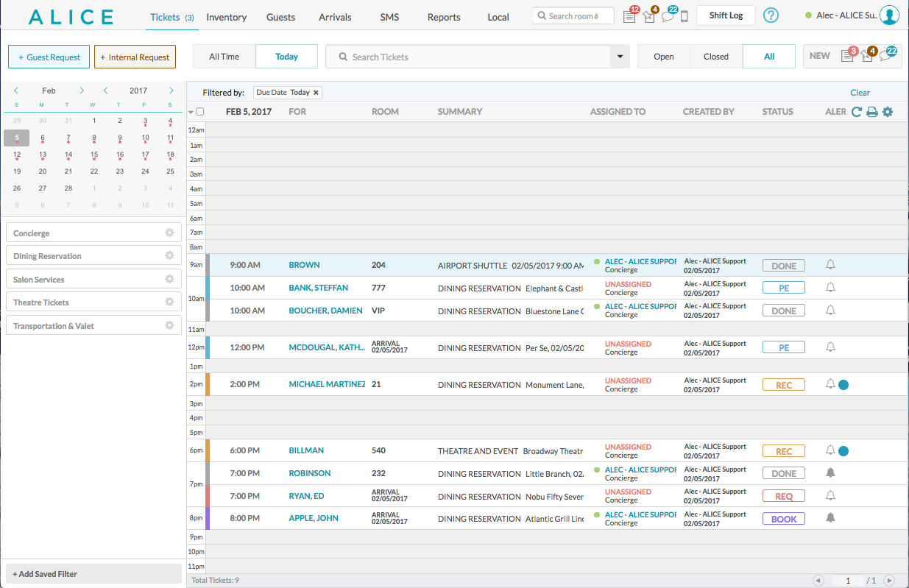Click user profile avatar icon

tap(889, 15)
